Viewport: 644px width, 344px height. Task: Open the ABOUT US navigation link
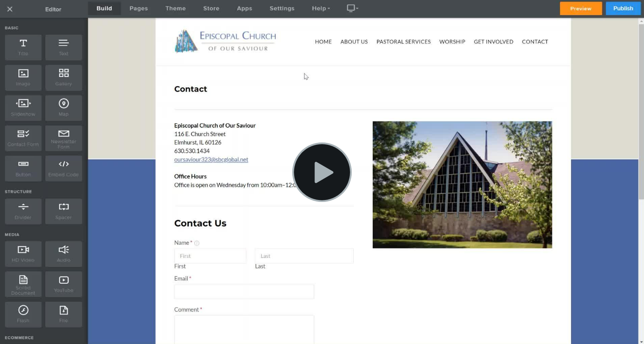354,42
